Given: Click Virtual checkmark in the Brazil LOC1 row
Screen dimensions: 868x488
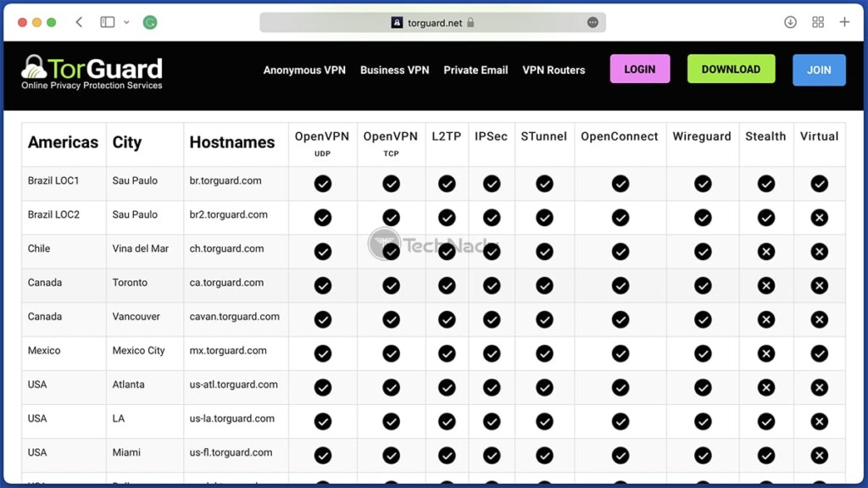Looking at the screenshot, I should click(820, 184).
